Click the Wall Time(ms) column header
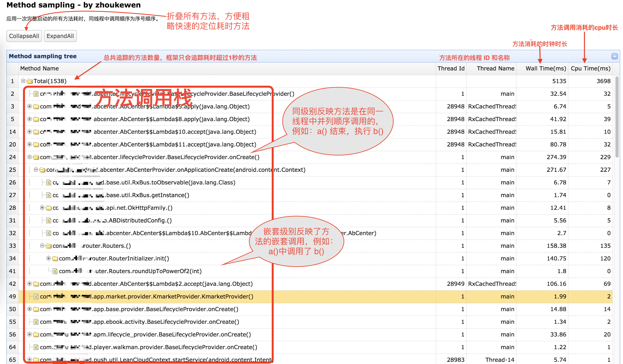The width and height of the screenshot is (623, 364). pyautogui.click(x=545, y=69)
